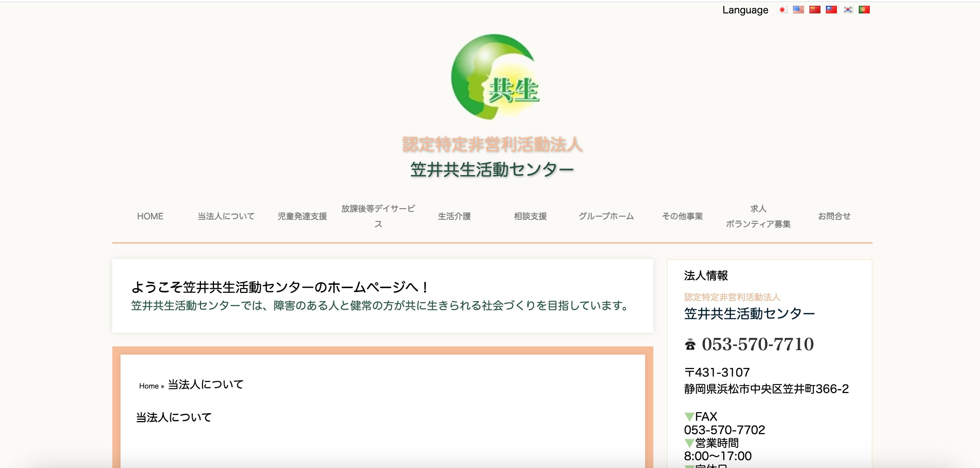Click the 笠井共生活動センター site title heading
980x468 pixels.
click(x=491, y=170)
